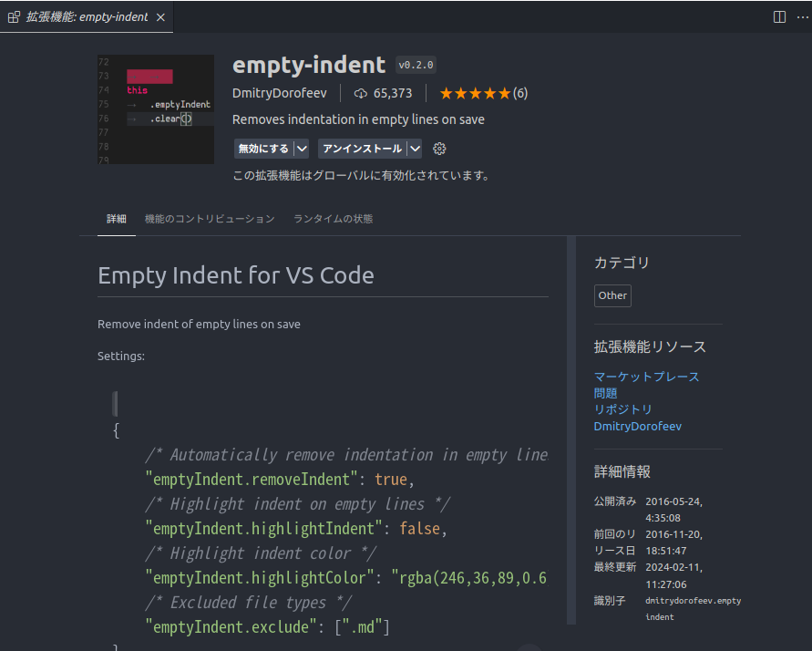Click the "Empty Indent for VS Code" heading
The width and height of the screenshot is (812, 651).
pyautogui.click(x=236, y=275)
